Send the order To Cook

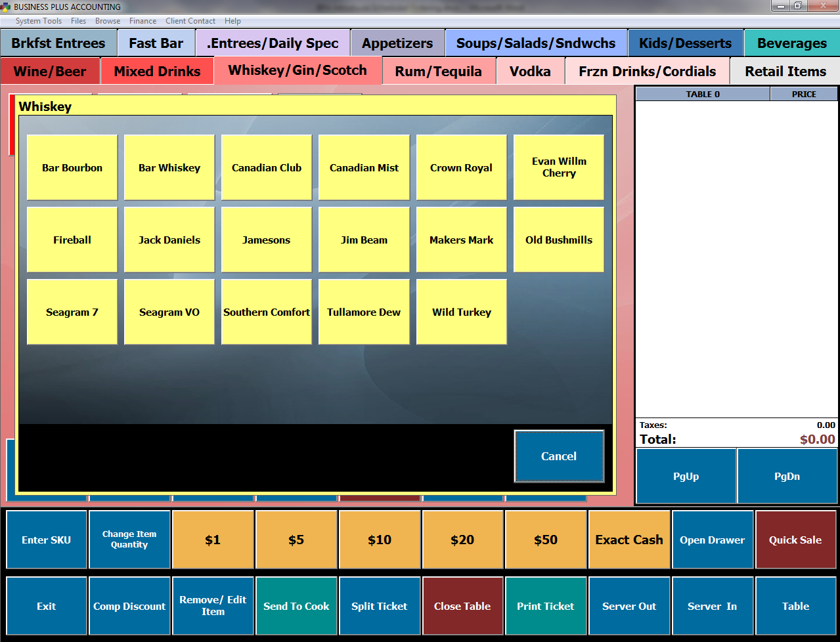(x=296, y=606)
